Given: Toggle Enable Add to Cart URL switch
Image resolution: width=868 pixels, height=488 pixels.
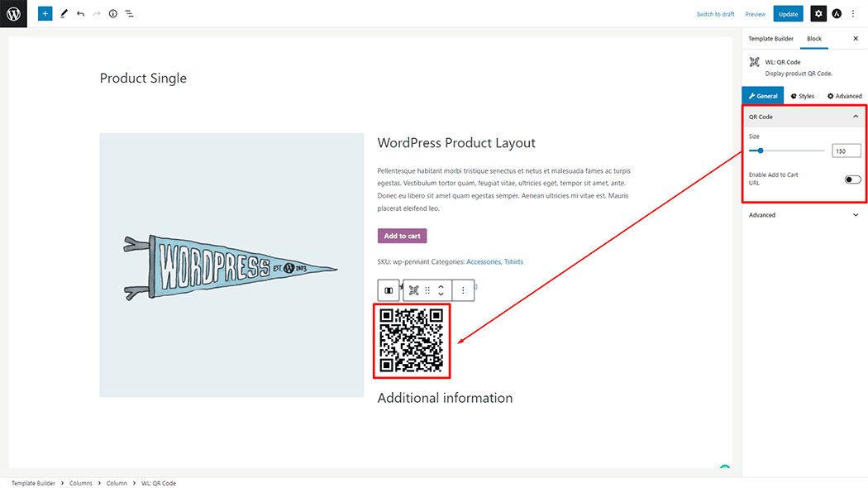Looking at the screenshot, I should point(852,179).
